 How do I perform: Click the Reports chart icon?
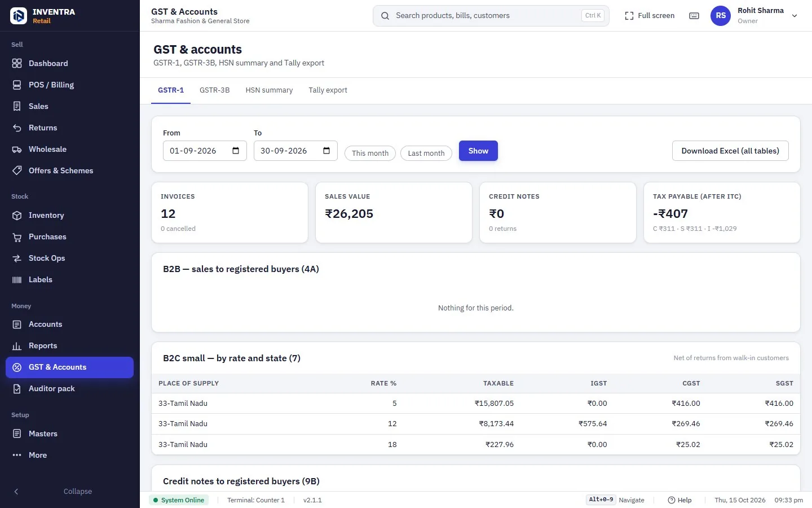point(17,345)
